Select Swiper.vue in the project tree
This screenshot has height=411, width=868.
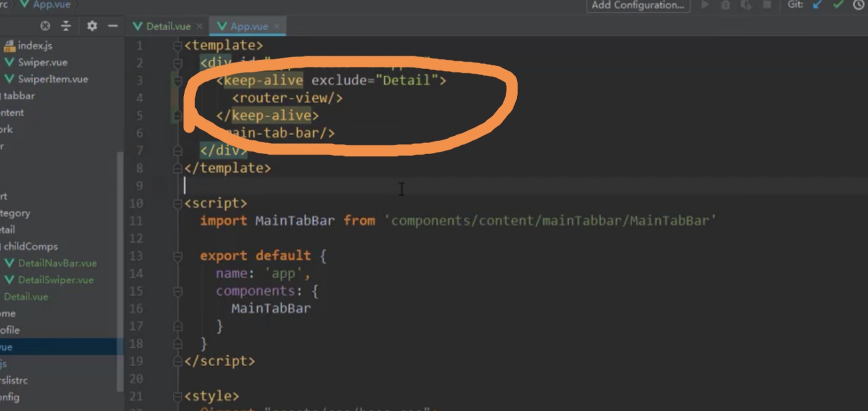(x=42, y=62)
